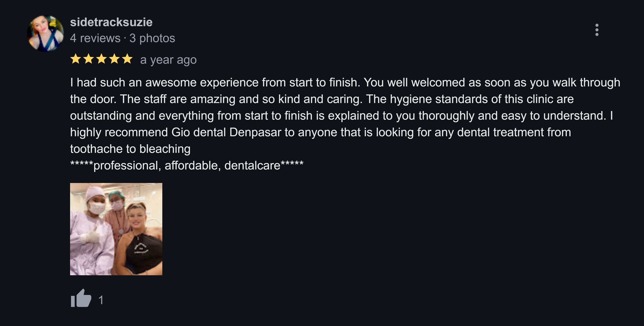Viewport: 644px width, 326px height.
Task: Click the first yellow rating star
Action: click(x=75, y=59)
